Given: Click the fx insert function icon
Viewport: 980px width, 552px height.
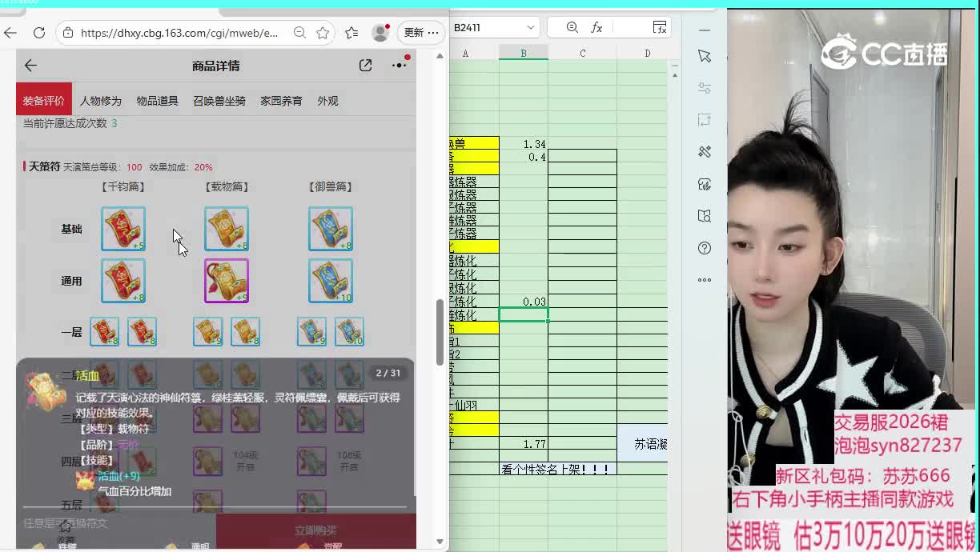Looking at the screenshot, I should click(x=596, y=27).
